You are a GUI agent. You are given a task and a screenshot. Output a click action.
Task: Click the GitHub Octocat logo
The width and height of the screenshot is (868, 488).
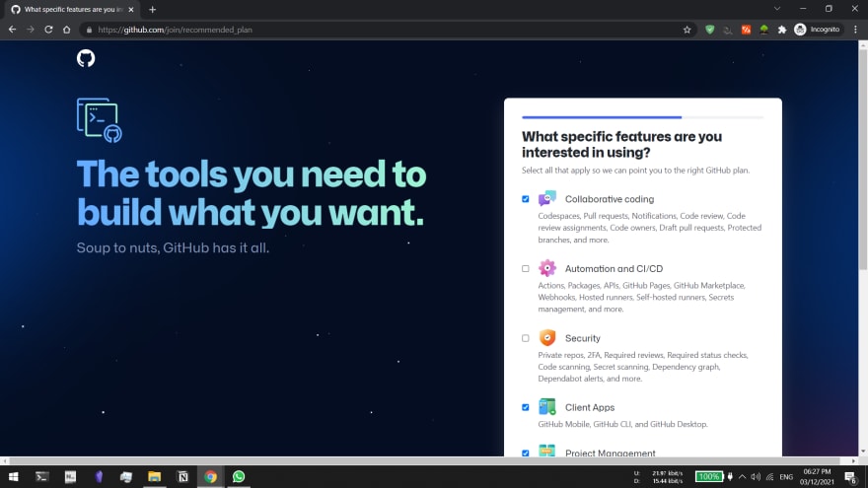[86, 58]
